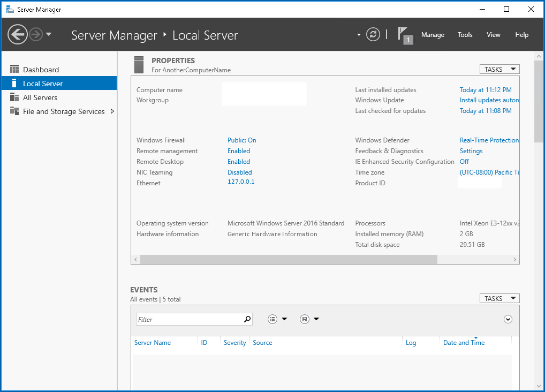The image size is (545, 392).
Task: Refresh Server Manager with the refresh icon
Action: point(373,34)
